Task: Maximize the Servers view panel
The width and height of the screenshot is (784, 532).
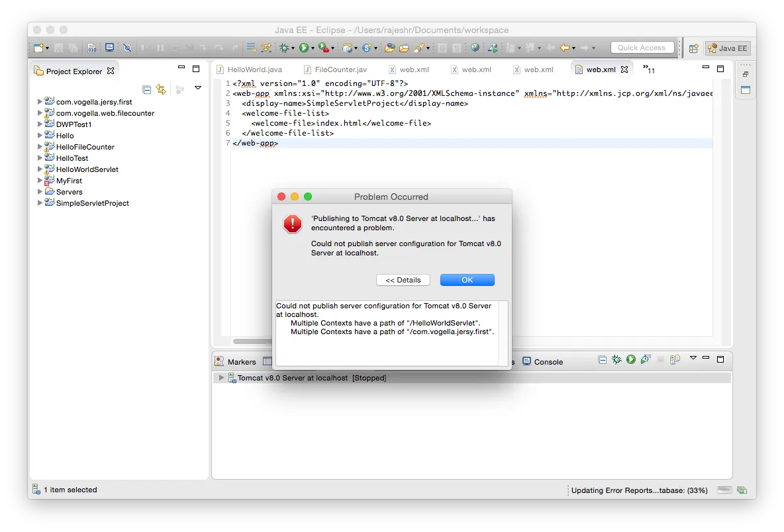Action: 720,359
